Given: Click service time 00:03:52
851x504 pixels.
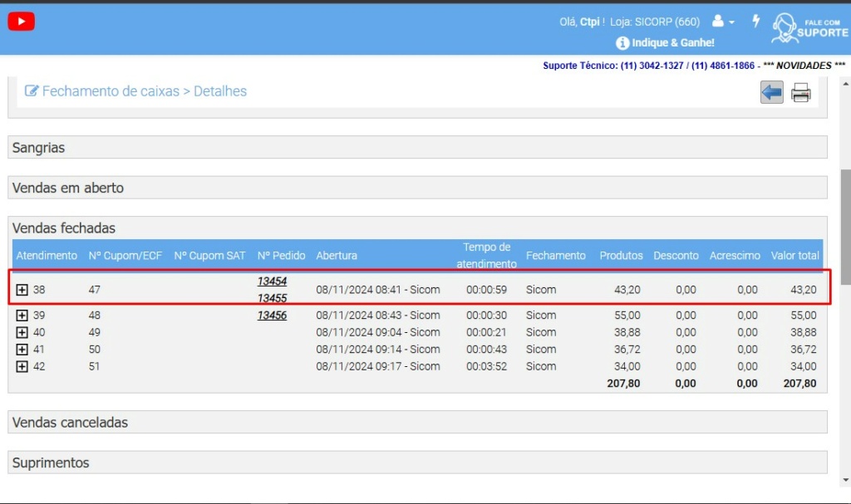Looking at the screenshot, I should (486, 366).
